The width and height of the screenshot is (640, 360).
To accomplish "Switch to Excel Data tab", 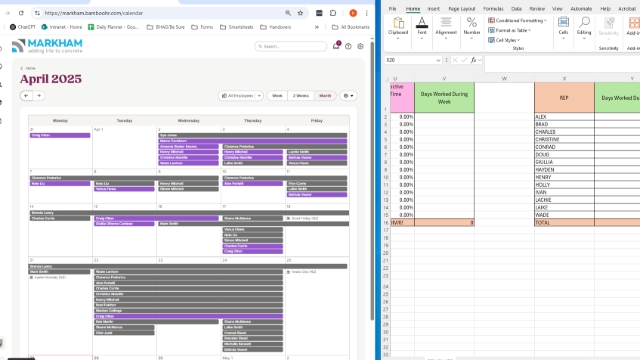I will (516, 9).
